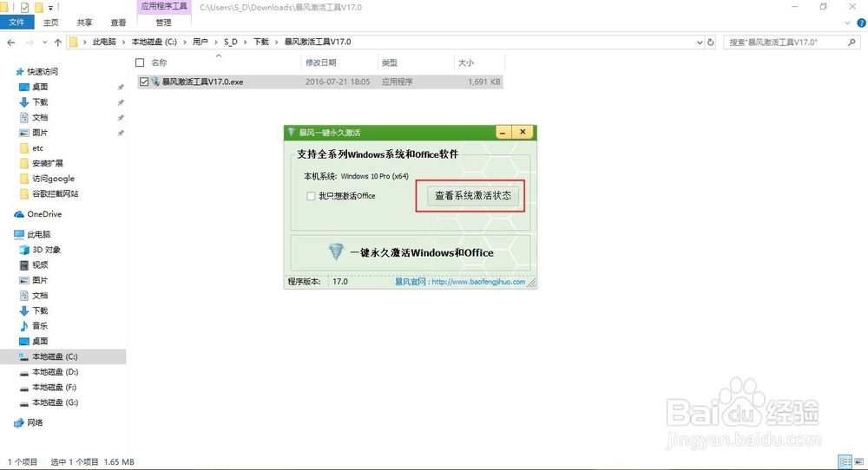Refresh the current folder view
Image resolution: width=868 pixels, height=470 pixels.
click(x=711, y=42)
